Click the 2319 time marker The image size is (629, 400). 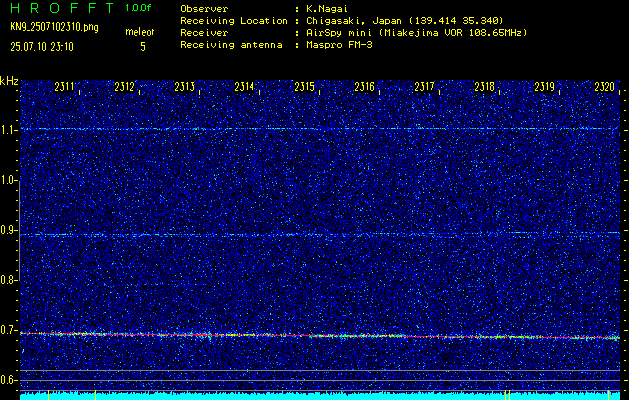[545, 87]
